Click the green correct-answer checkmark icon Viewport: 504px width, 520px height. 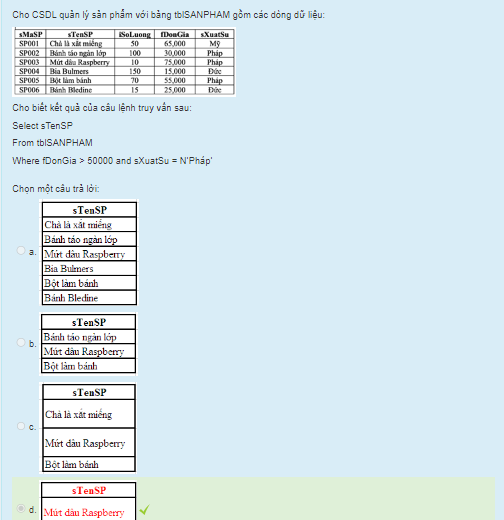(145, 509)
